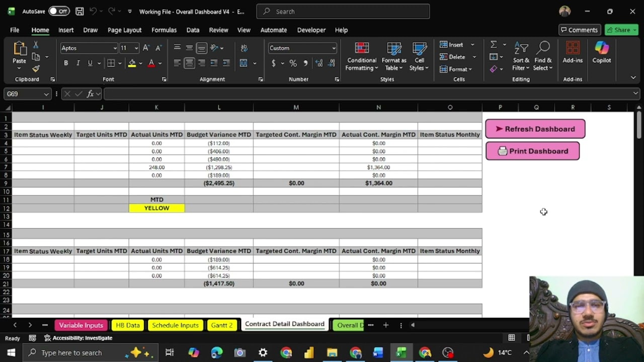644x362 pixels.
Task: Click the Fill Color yellow swatch
Action: click(x=132, y=63)
